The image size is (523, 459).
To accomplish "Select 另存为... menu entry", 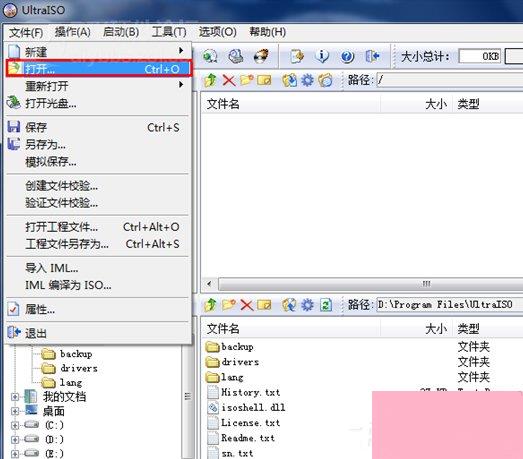I will coord(98,144).
